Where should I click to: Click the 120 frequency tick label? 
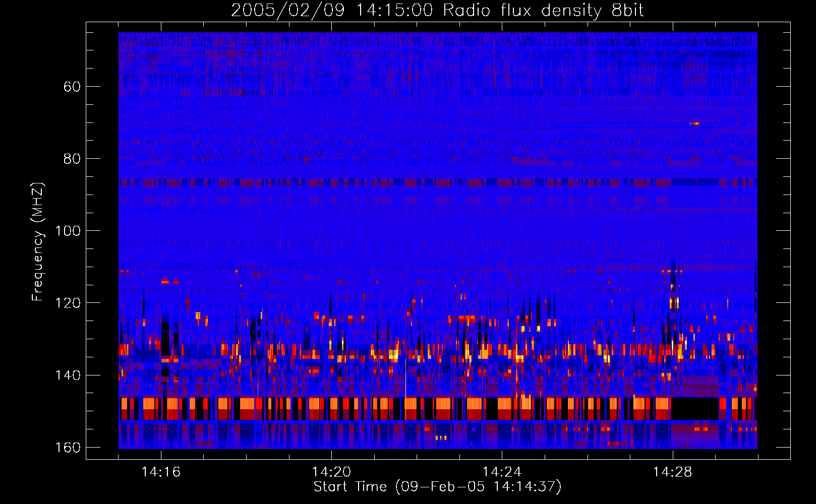tap(68, 303)
